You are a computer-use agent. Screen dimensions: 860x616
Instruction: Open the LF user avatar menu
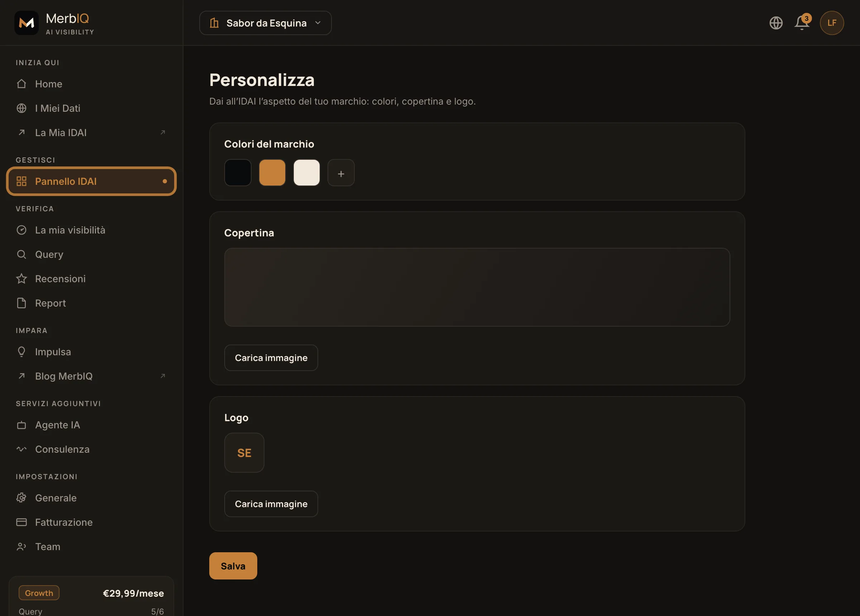pyautogui.click(x=832, y=23)
